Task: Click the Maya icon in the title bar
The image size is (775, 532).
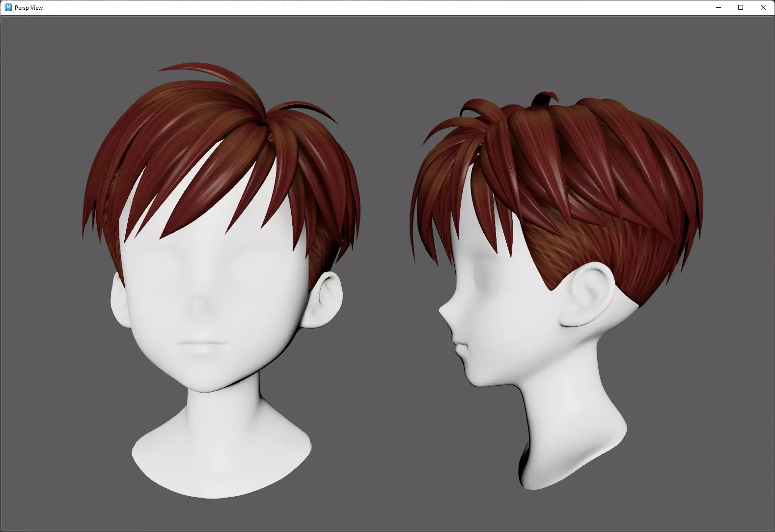Action: tap(8, 7)
